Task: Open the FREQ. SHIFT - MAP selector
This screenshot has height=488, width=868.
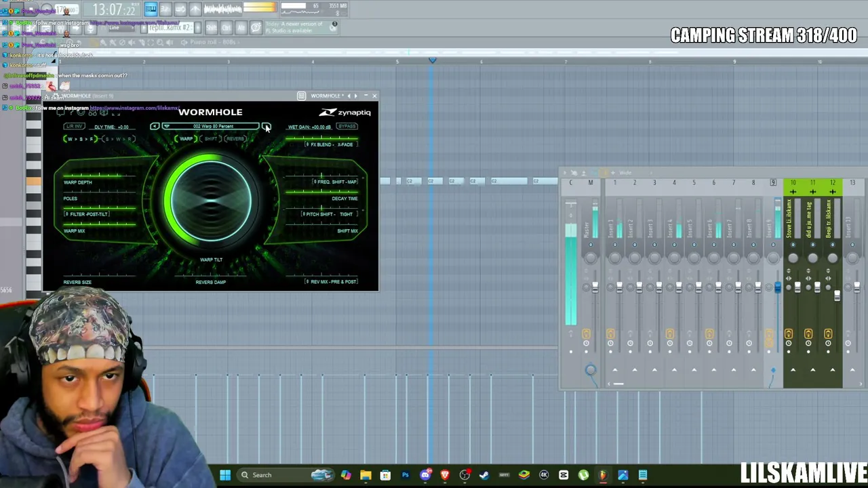Action: click(335, 182)
